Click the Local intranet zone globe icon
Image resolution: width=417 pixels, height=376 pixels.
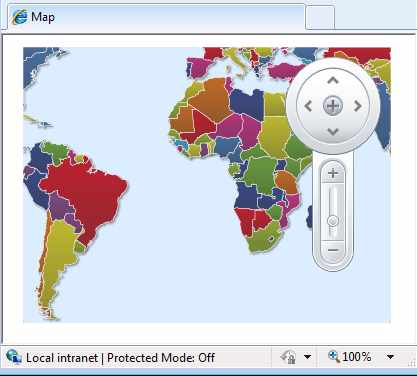click(x=14, y=357)
